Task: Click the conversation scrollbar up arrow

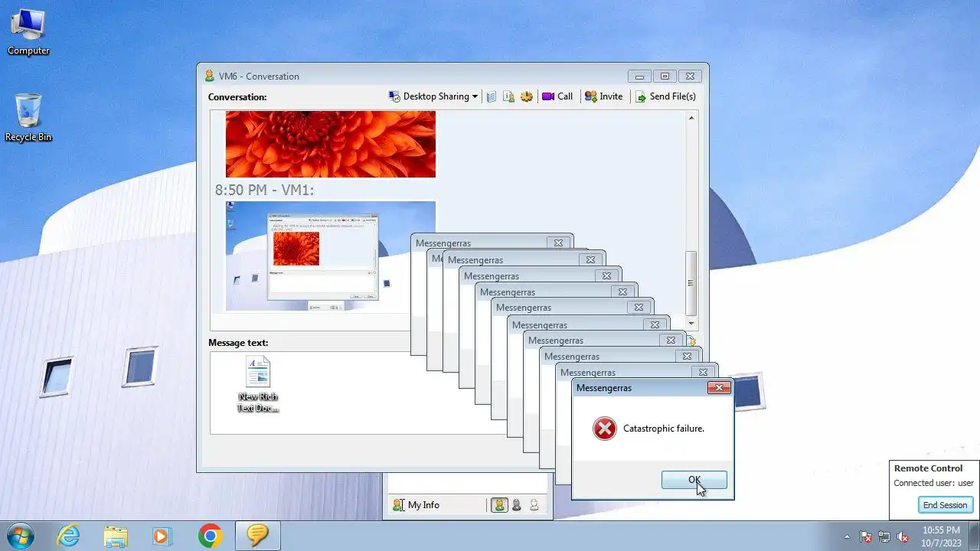Action: pyautogui.click(x=691, y=118)
